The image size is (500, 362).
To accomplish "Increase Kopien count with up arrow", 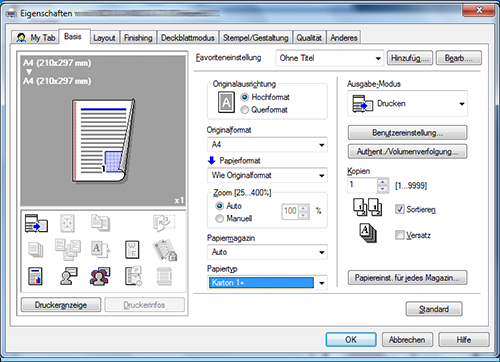I will point(383,182).
